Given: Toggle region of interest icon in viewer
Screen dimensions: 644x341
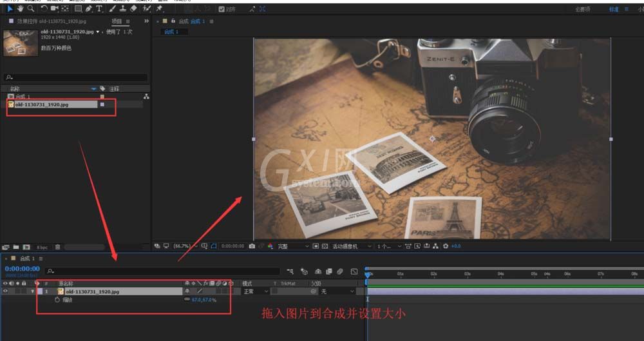Looking at the screenshot, I should [x=316, y=246].
